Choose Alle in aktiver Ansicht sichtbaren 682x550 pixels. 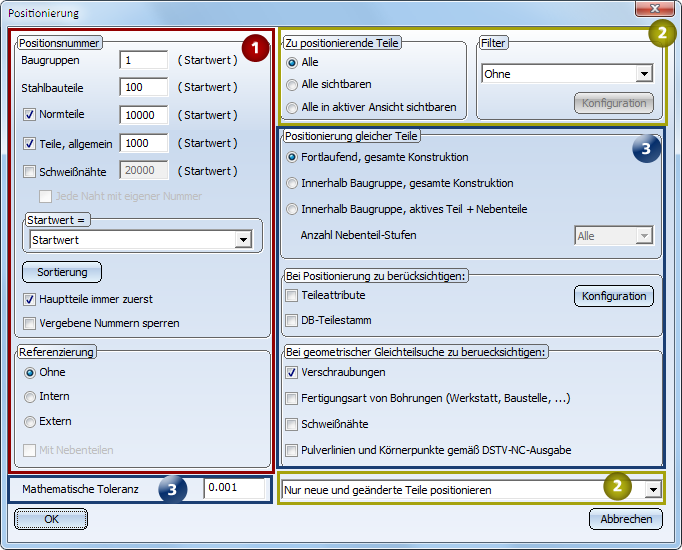(291, 107)
